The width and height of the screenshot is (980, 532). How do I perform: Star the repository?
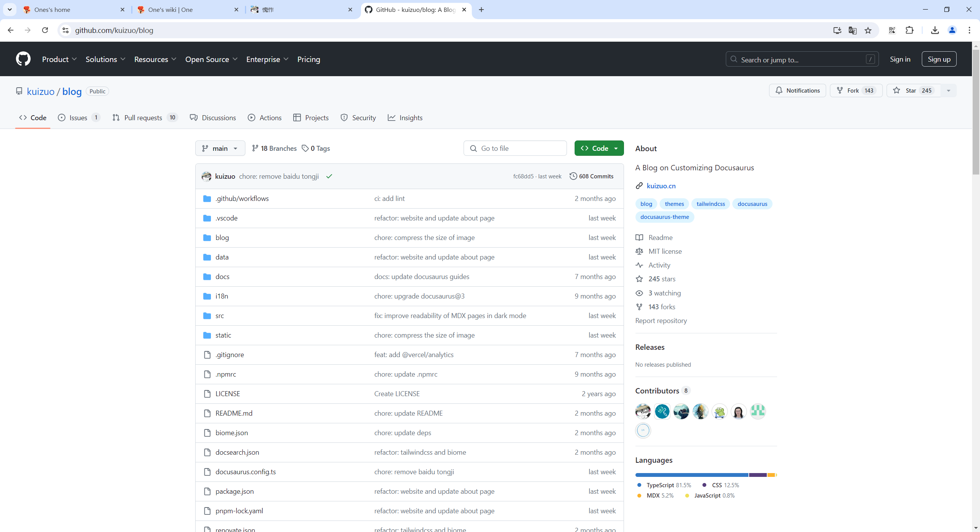click(x=913, y=91)
